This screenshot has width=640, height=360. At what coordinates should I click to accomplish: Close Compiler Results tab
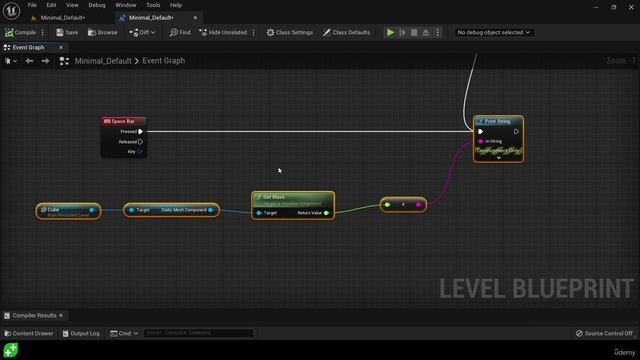click(61, 316)
